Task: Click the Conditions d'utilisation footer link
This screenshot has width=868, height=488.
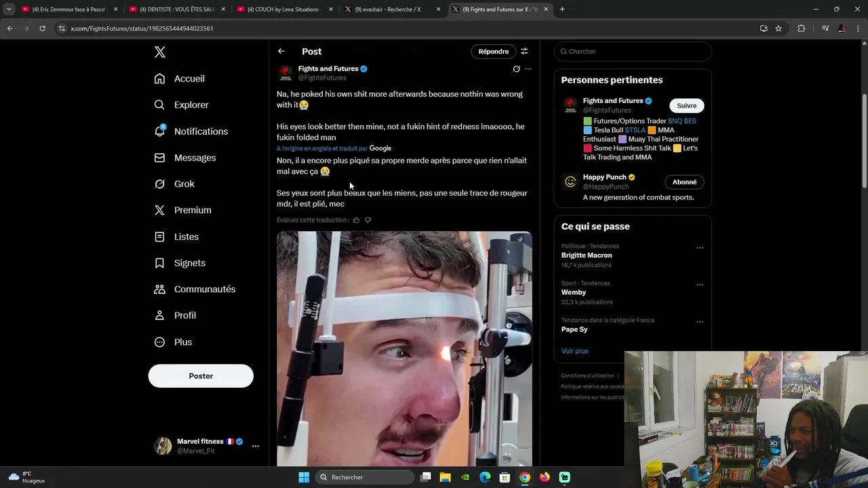Action: (x=587, y=375)
